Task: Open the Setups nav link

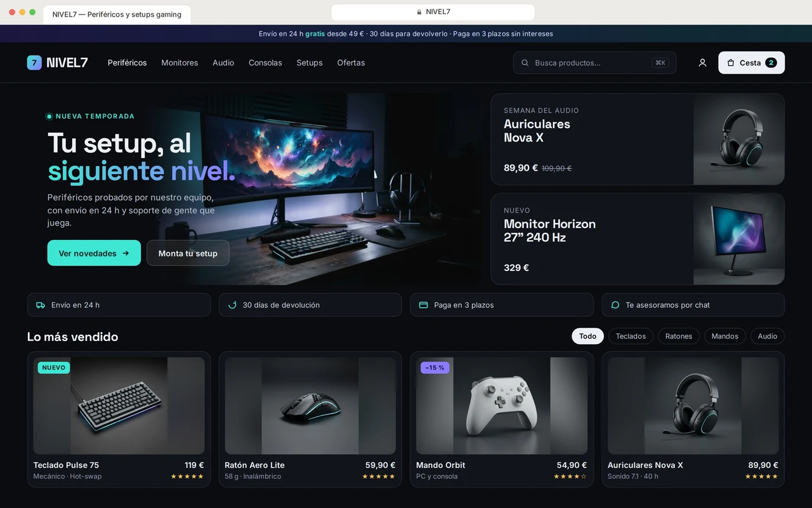Action: click(x=310, y=63)
